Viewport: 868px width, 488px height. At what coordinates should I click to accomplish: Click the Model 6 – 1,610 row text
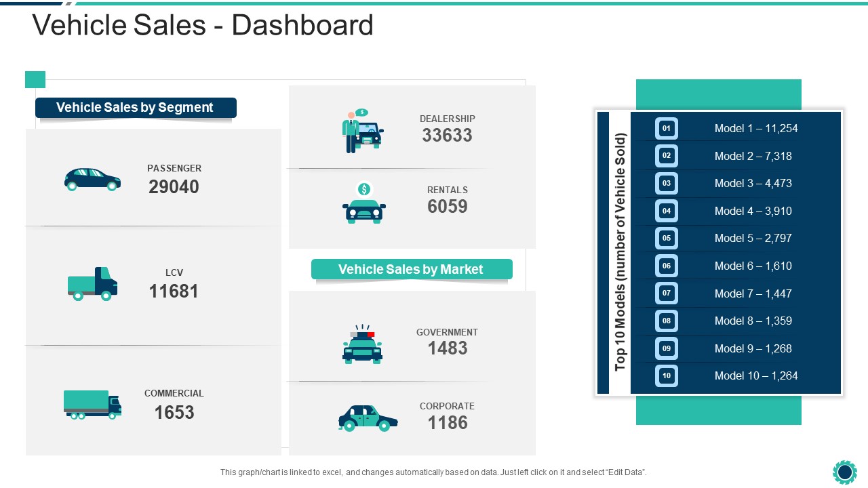tap(753, 266)
